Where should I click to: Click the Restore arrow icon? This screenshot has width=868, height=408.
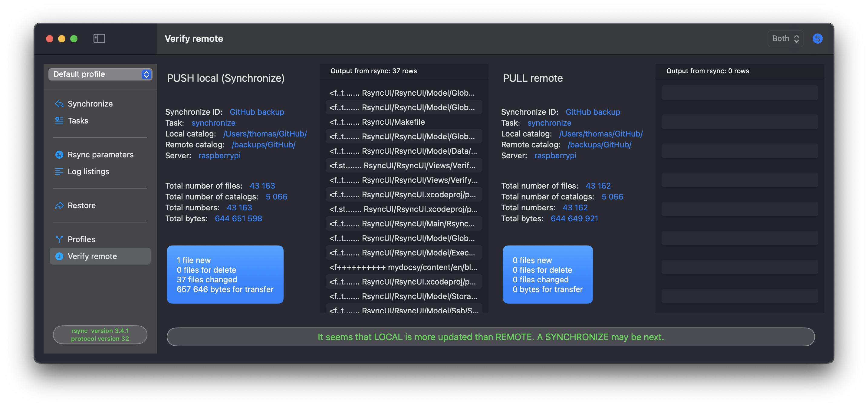59,205
